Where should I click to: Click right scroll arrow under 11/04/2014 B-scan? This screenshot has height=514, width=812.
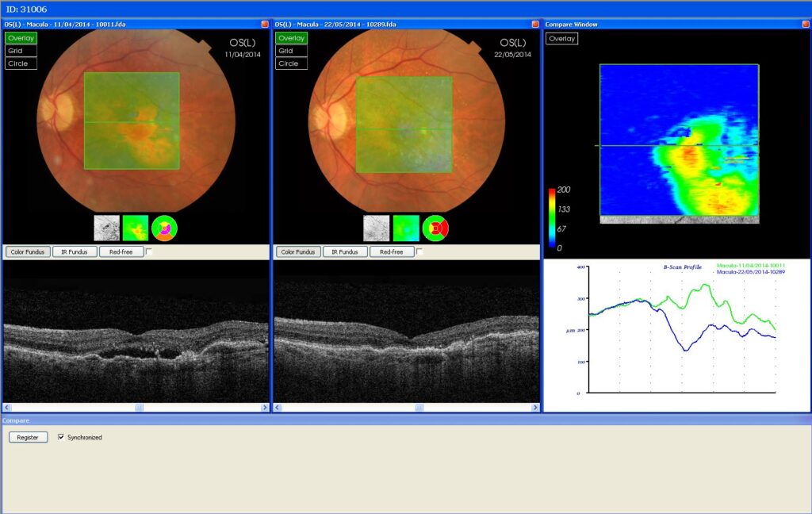(265, 408)
